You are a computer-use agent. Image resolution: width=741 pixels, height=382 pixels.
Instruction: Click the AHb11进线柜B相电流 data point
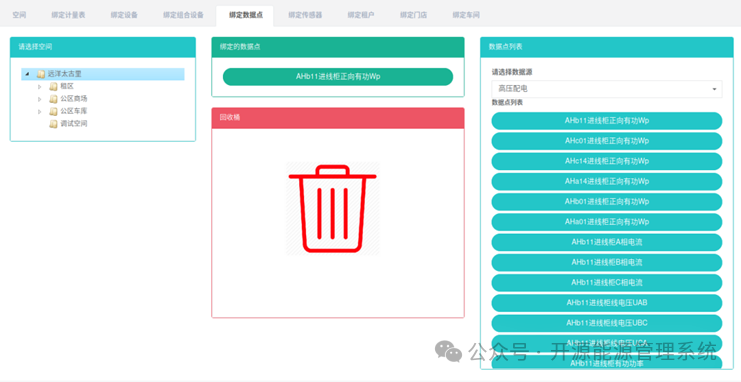[607, 262]
